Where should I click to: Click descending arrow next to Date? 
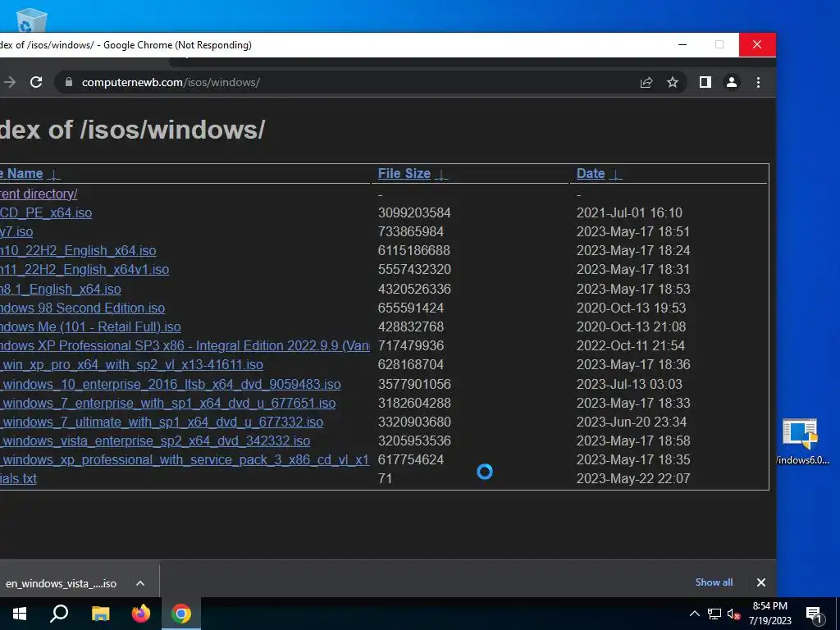click(615, 174)
